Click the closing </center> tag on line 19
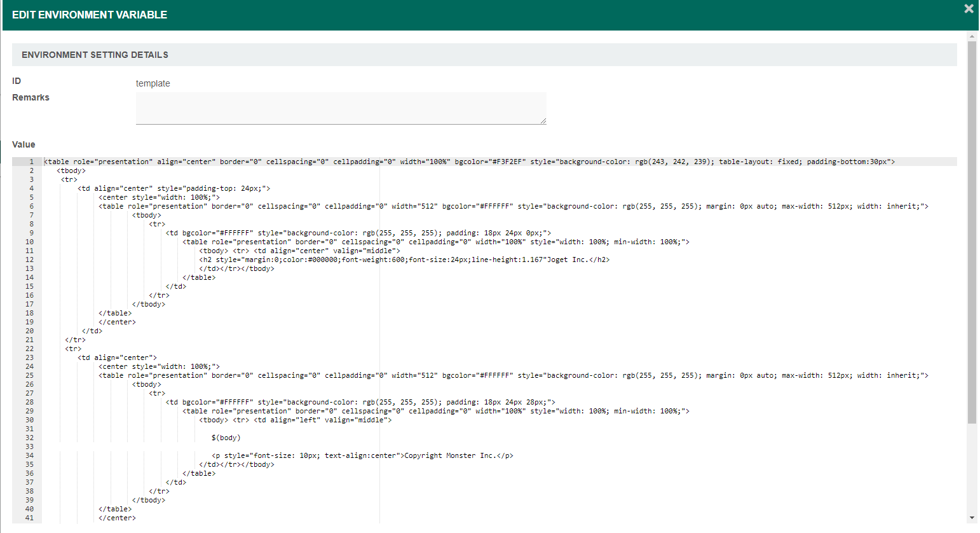Screen dimensions: 980x533 (117, 322)
